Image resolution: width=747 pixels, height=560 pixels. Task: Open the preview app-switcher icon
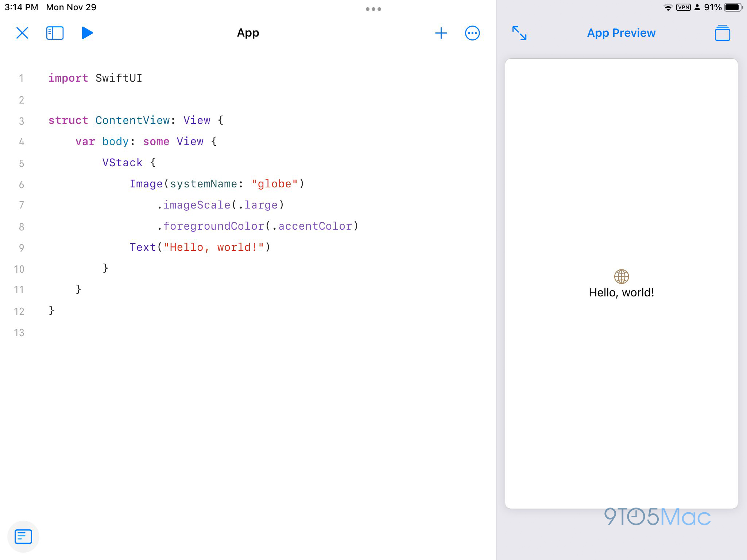(x=723, y=32)
